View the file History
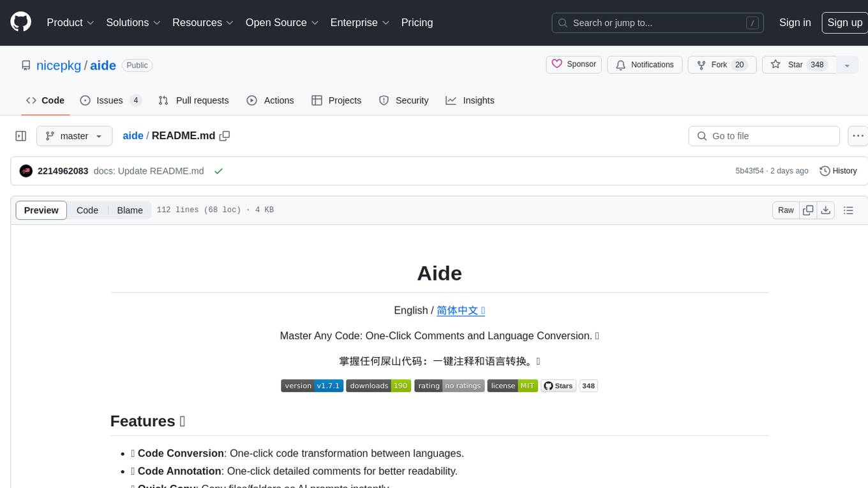Image resolution: width=868 pixels, height=488 pixels. (x=838, y=171)
